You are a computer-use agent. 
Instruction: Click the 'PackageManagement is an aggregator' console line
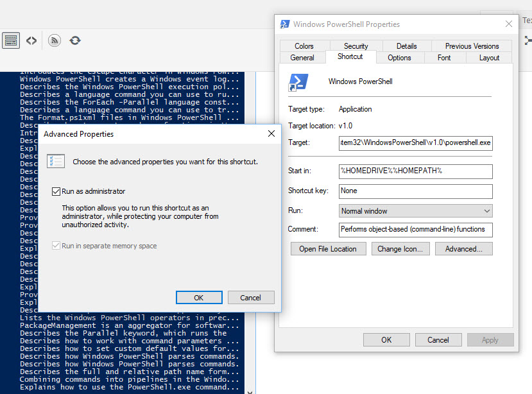click(129, 325)
